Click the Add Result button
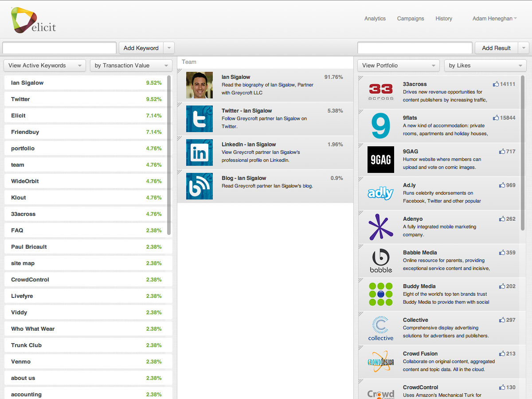 pyautogui.click(x=497, y=48)
